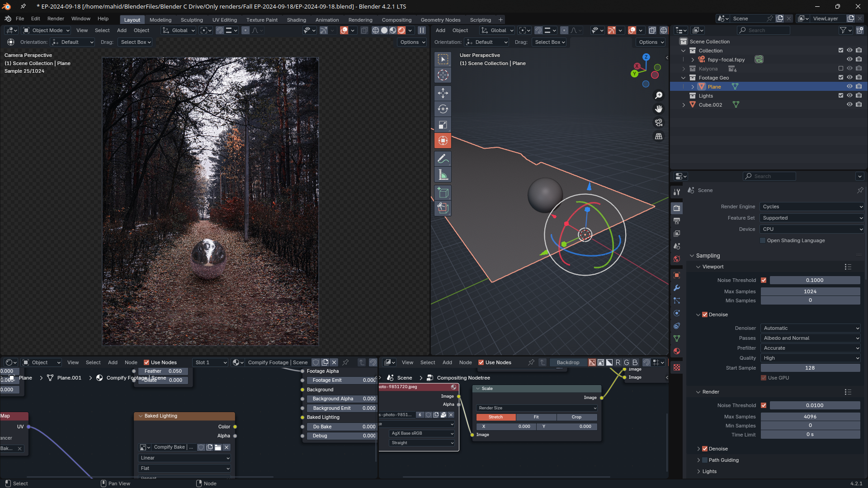Hide Cube.002 in the viewport
This screenshot has height=488, width=868.
849,104
